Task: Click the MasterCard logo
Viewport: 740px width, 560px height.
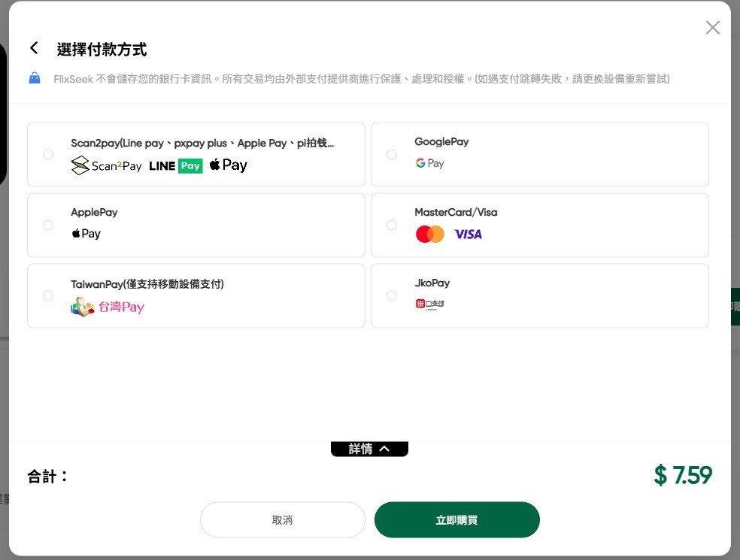Action: [430, 234]
